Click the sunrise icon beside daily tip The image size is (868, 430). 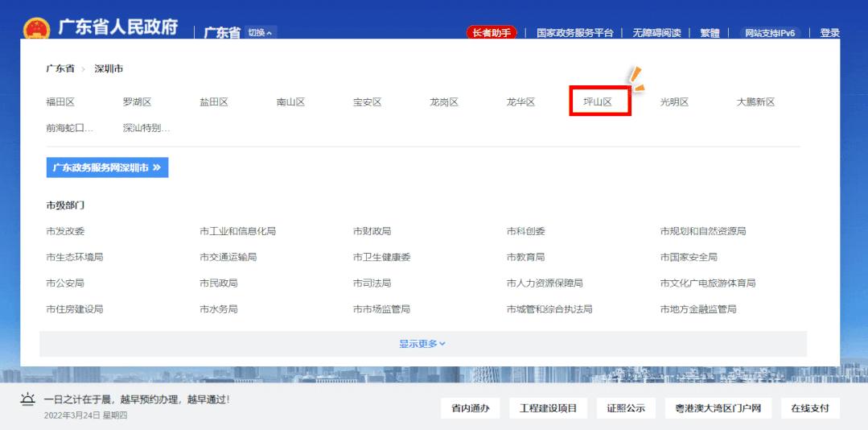coord(28,400)
